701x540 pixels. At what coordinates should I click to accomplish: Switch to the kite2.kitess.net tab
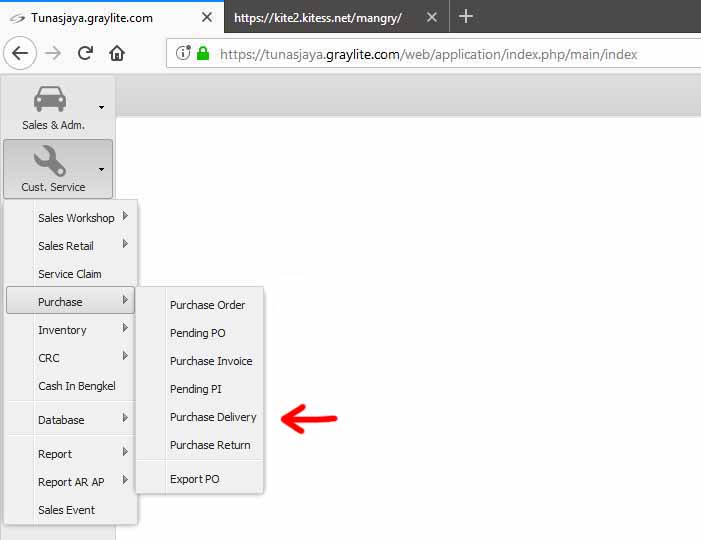(x=318, y=17)
